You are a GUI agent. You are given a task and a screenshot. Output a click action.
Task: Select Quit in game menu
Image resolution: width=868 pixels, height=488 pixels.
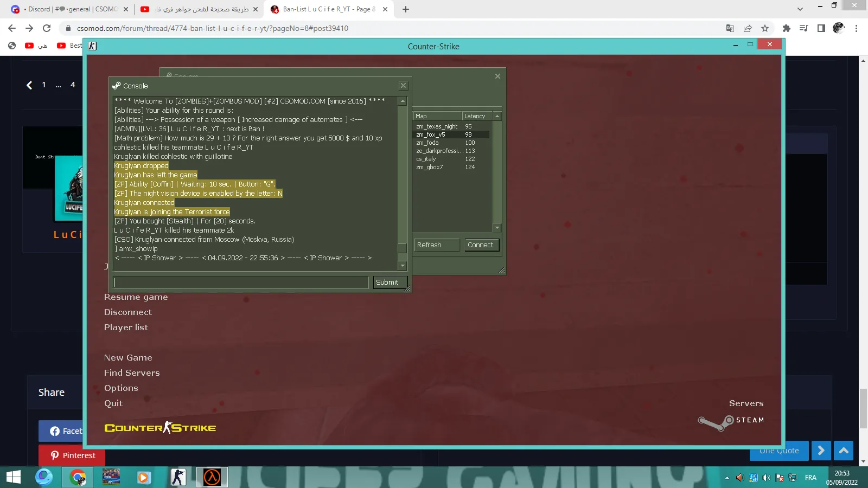pos(113,403)
